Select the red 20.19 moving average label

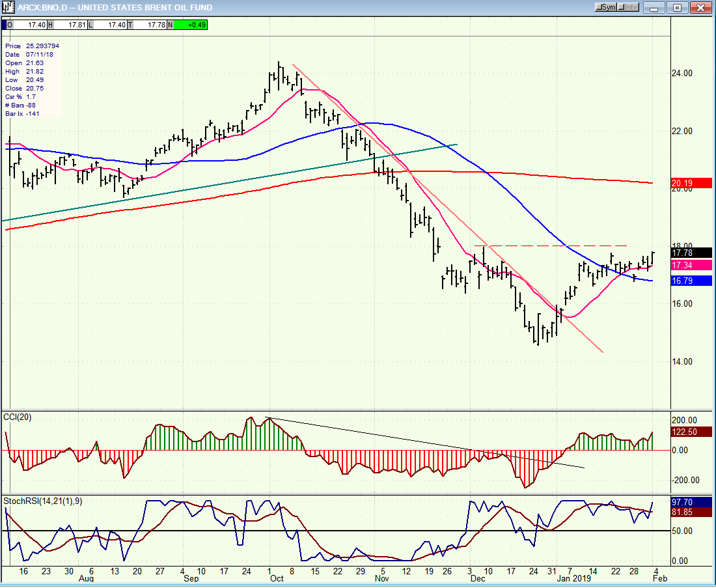point(691,183)
